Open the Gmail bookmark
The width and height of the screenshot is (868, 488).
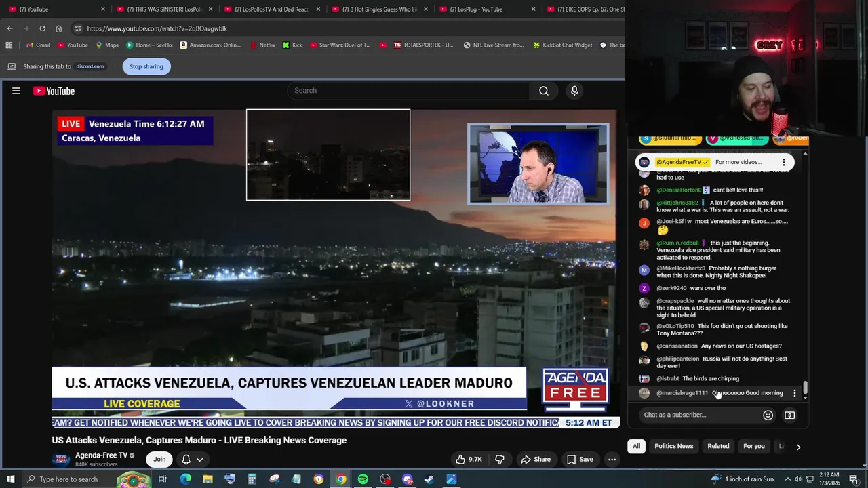[38, 45]
